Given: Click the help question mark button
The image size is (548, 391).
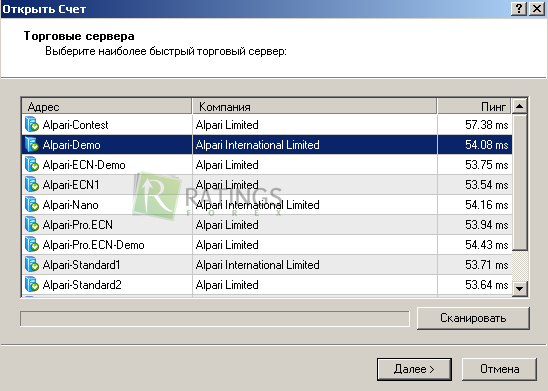Looking at the screenshot, I should coord(519,8).
